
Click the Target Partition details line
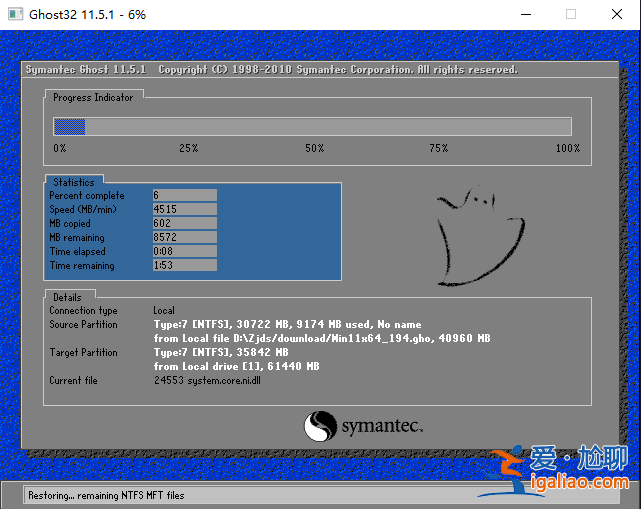[221, 353]
